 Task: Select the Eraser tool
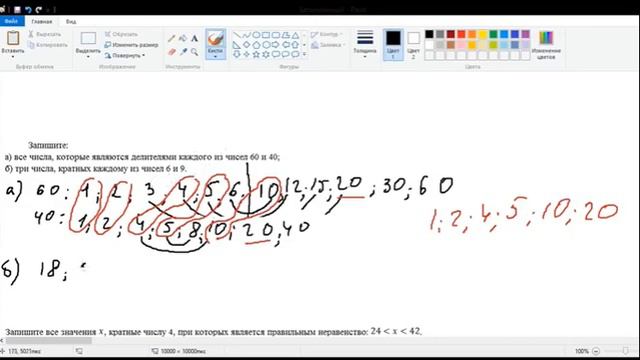172,52
